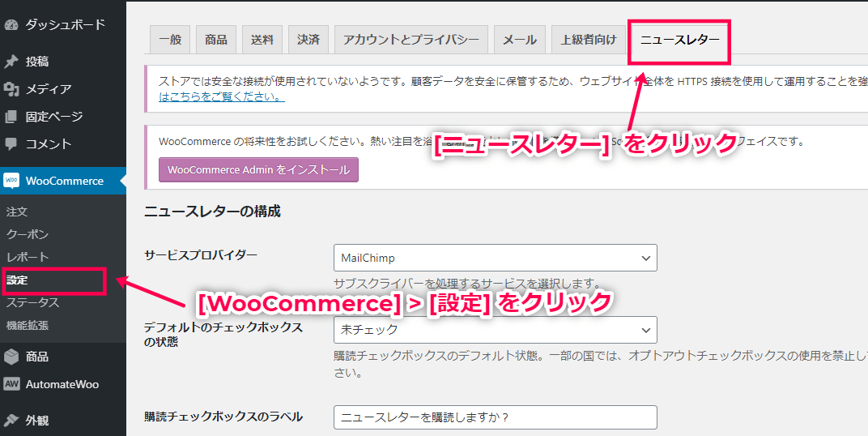Click the pushpin icon beside 投稿
This screenshot has height=436, width=868.
tap(11, 62)
